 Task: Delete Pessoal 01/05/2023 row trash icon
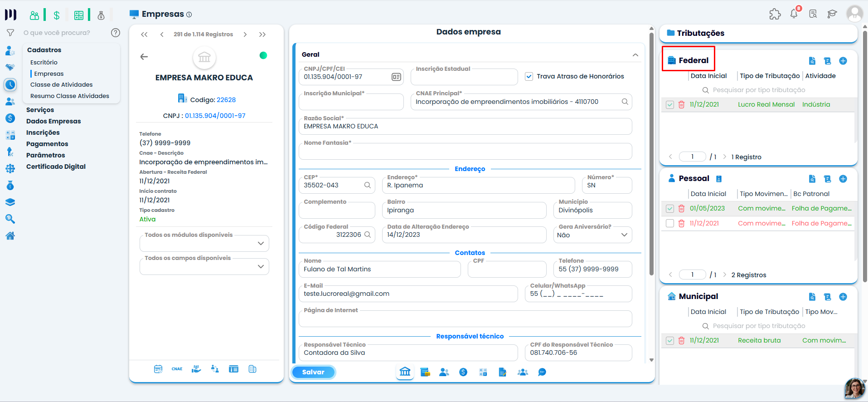(x=681, y=209)
